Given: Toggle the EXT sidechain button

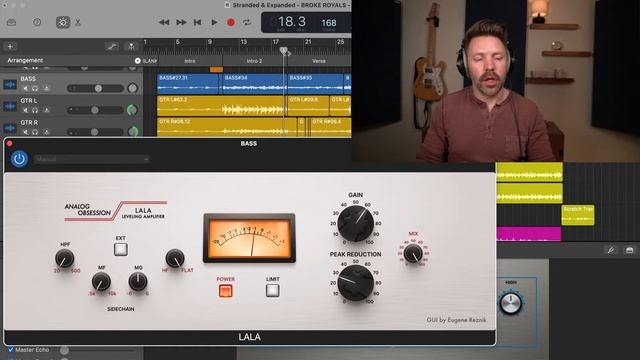Looking at the screenshot, I should tap(121, 249).
